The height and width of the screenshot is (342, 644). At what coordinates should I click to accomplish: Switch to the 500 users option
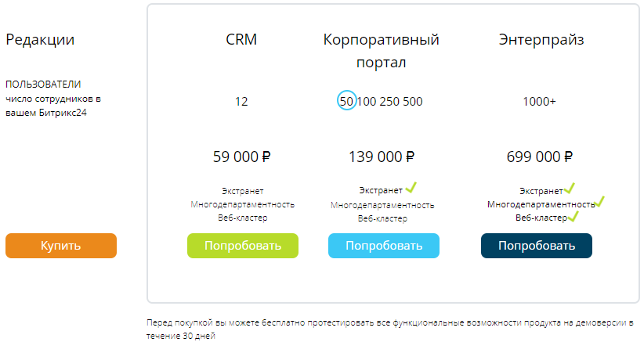point(413,101)
